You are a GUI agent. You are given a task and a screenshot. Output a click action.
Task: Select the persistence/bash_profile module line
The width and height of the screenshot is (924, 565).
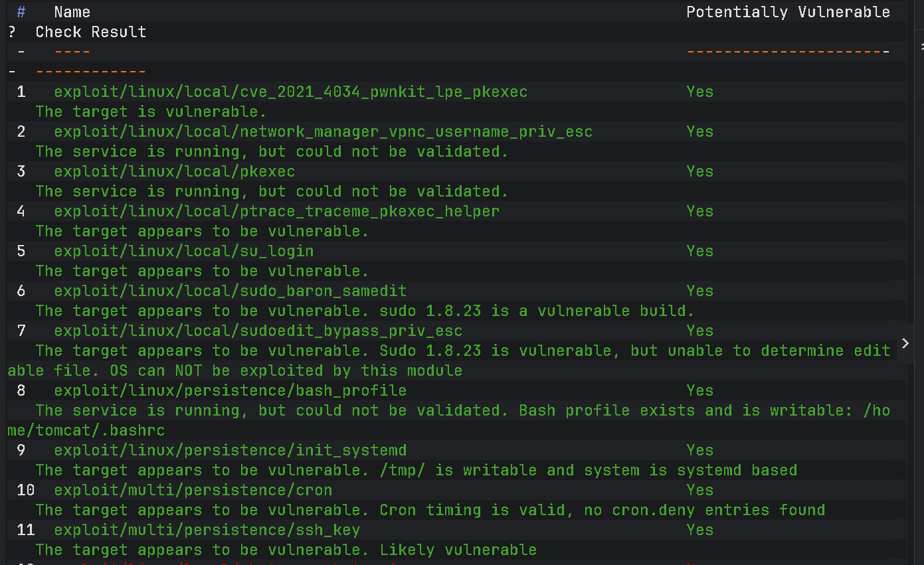pyautogui.click(x=231, y=390)
